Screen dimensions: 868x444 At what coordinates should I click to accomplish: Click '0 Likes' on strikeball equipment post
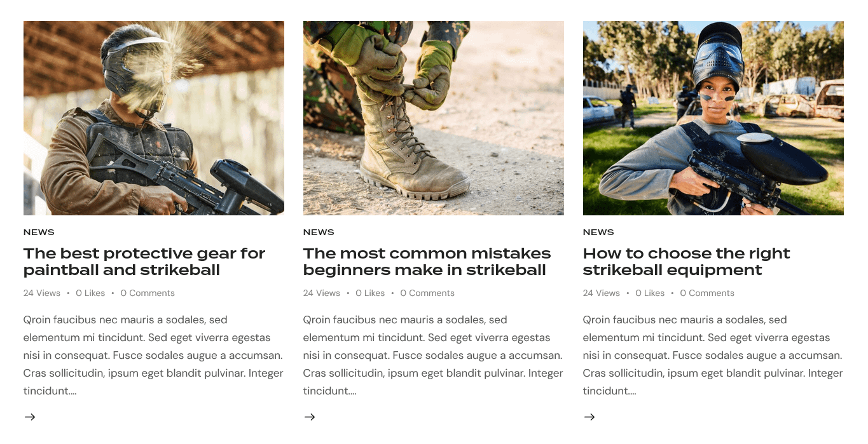pyautogui.click(x=650, y=293)
